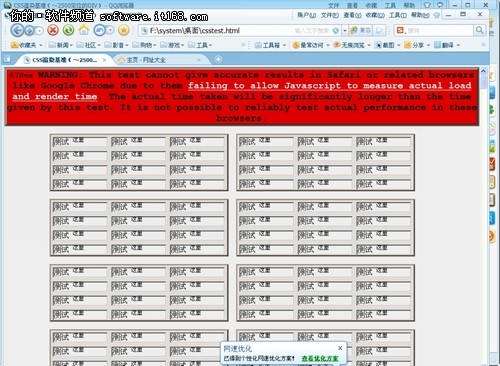Open the 账户 account menu
The height and width of the screenshot is (366, 500).
point(307,15)
